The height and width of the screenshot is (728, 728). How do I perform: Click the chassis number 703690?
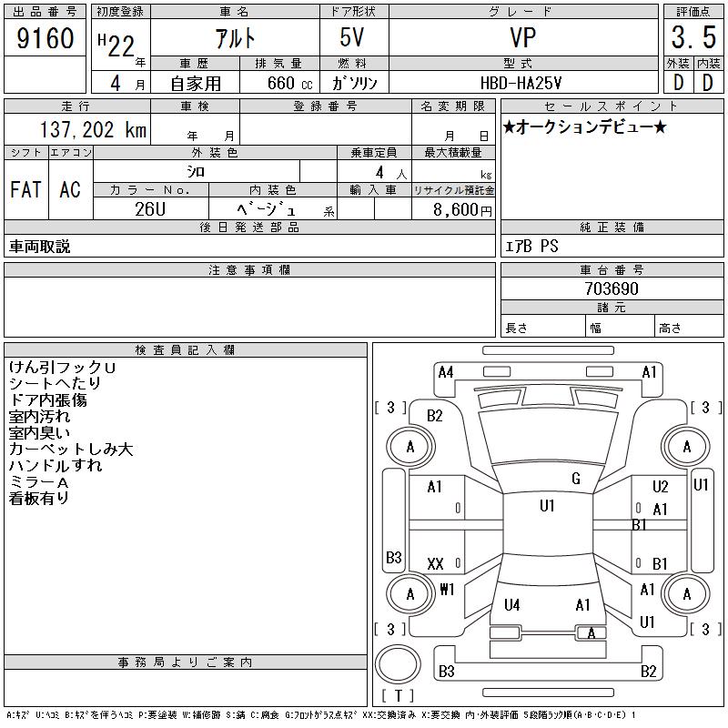[612, 288]
